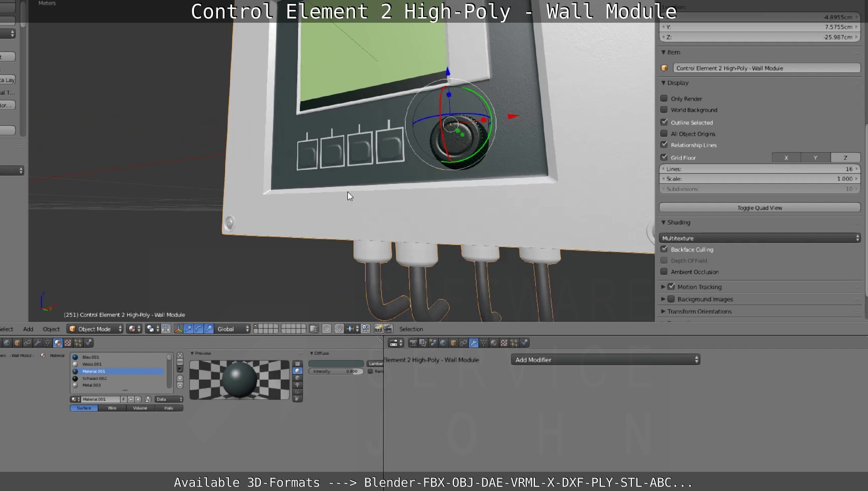Remove material slot minus button
Screen dimensions: 868x491
180,362
